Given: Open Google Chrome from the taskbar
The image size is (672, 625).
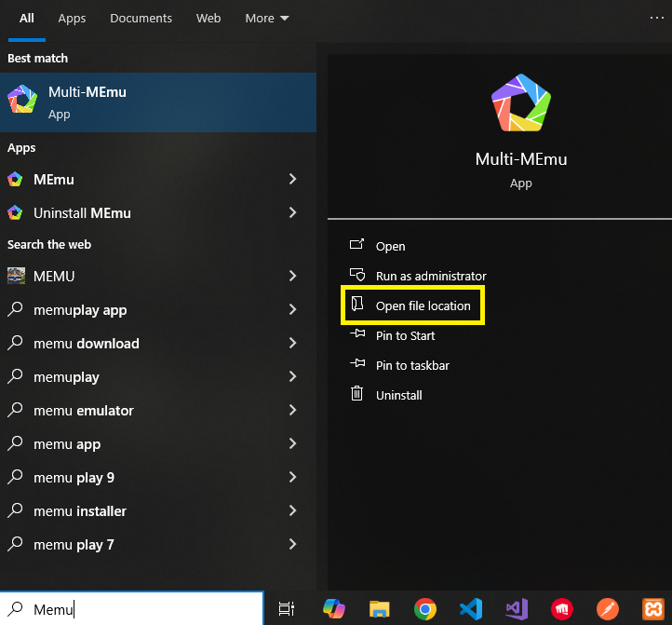Looking at the screenshot, I should click(424, 609).
